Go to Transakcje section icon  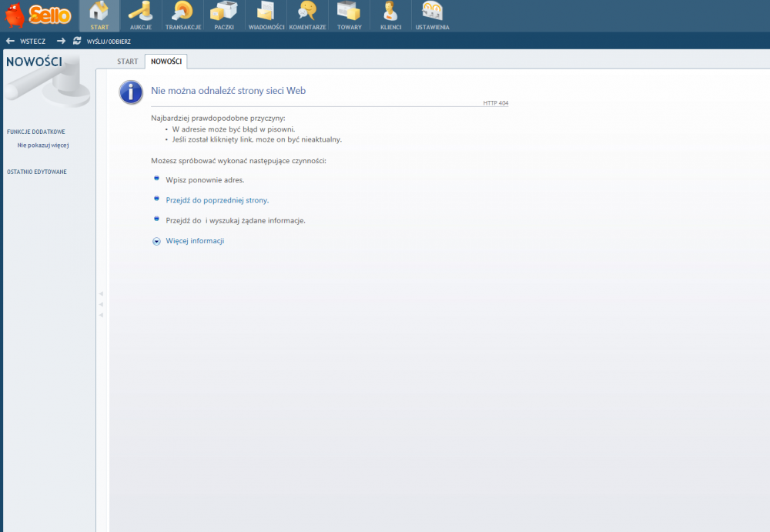182,13
